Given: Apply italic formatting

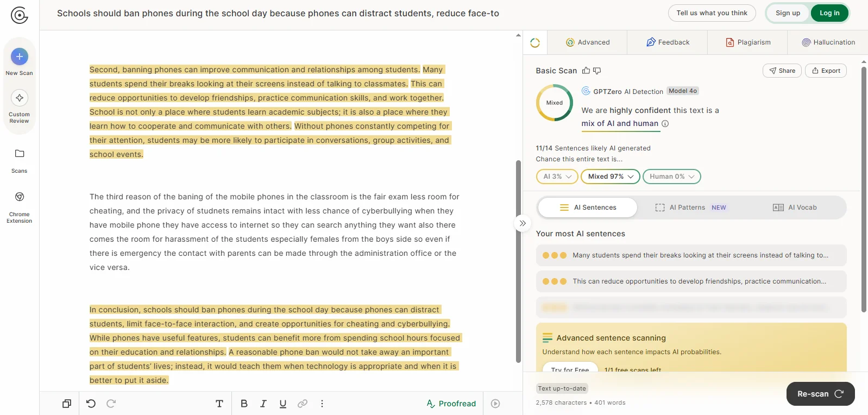Looking at the screenshot, I should 263,404.
